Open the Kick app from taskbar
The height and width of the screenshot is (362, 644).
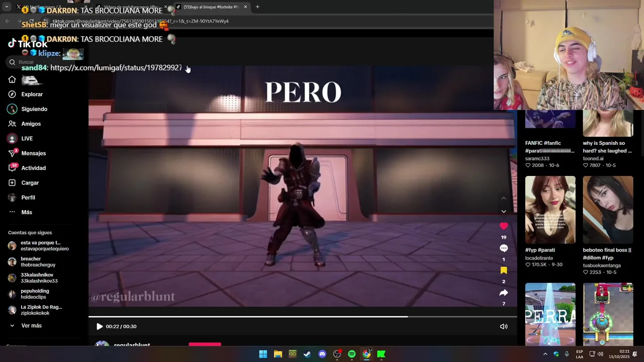pyautogui.click(x=381, y=354)
